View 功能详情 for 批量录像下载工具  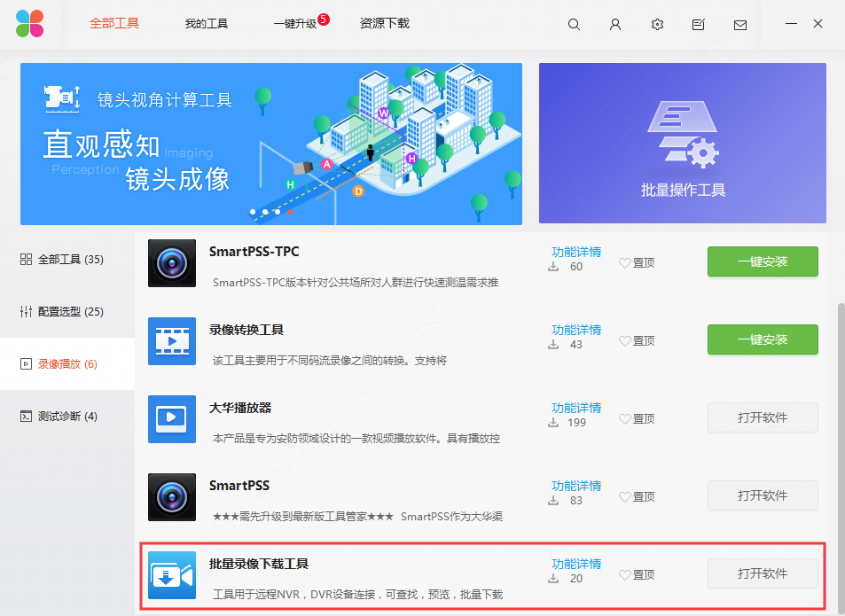pos(576,565)
